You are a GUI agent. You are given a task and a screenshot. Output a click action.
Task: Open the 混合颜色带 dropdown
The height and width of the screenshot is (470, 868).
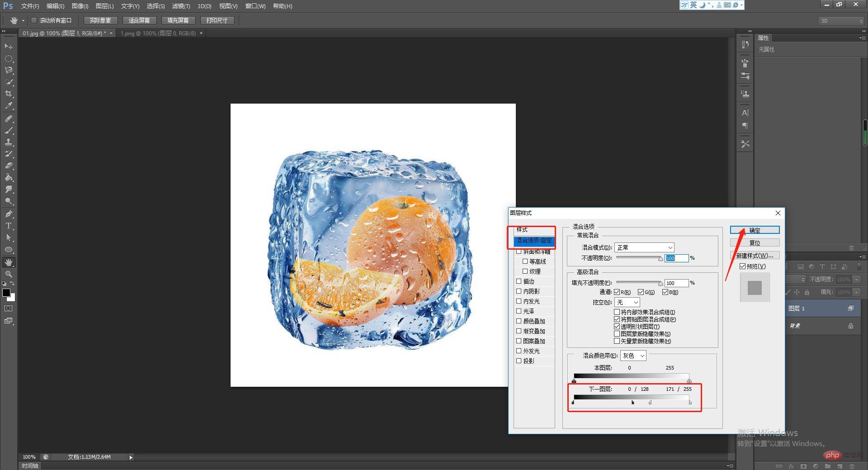633,356
